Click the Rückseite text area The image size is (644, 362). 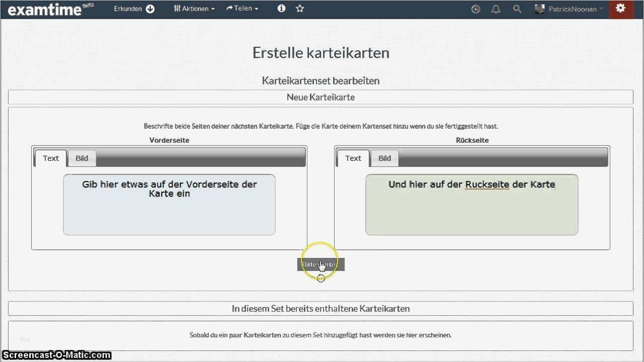(x=471, y=204)
